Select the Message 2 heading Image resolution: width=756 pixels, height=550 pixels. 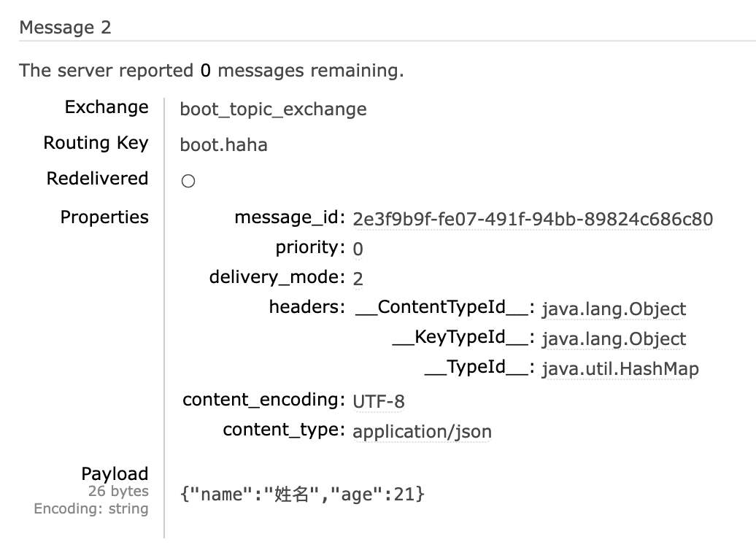pyautogui.click(x=66, y=28)
